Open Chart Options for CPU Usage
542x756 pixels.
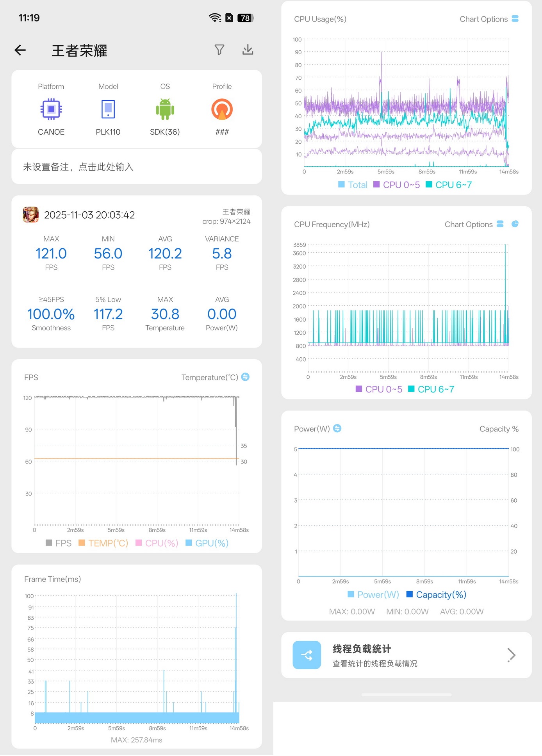(489, 19)
